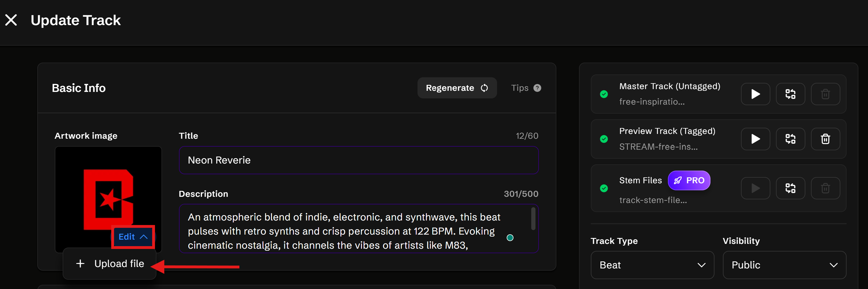Click the Tips help question icon
The image size is (868, 289).
pos(537,88)
